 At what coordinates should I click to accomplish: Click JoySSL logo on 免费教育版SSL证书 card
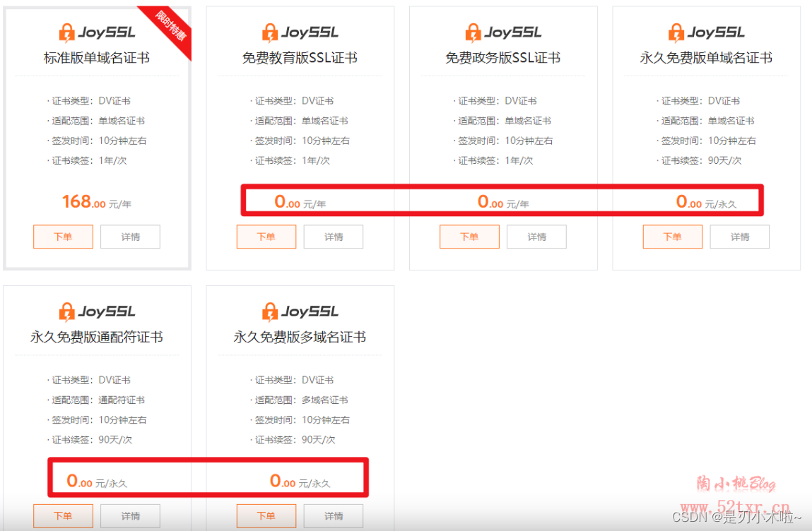tap(300, 32)
